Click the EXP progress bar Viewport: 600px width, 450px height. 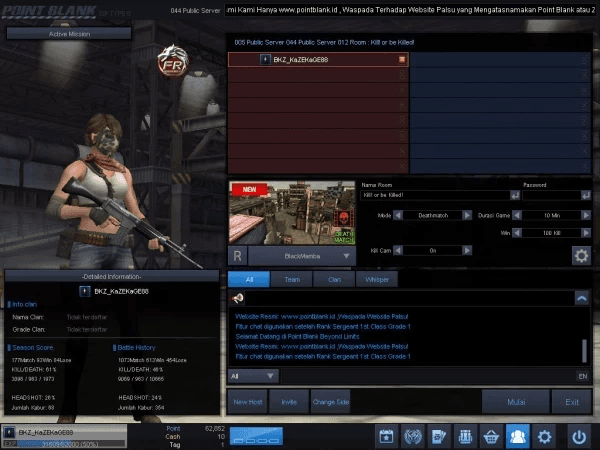pyautogui.click(x=64, y=444)
